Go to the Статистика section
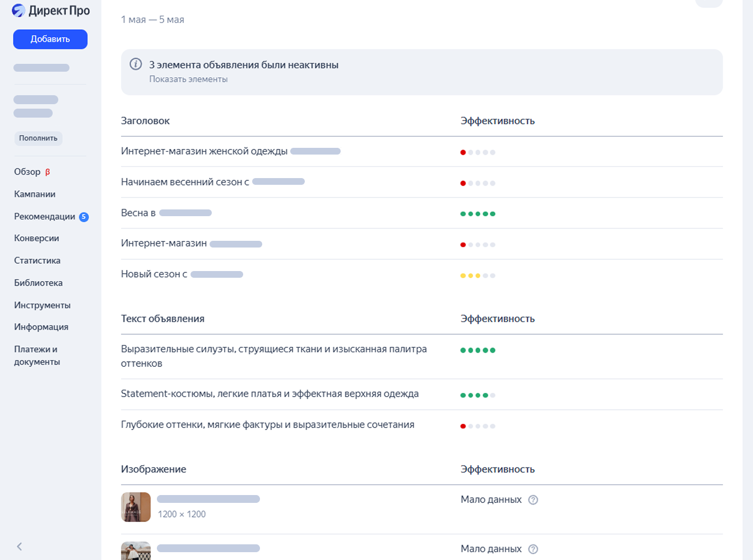753x560 pixels. (37, 260)
